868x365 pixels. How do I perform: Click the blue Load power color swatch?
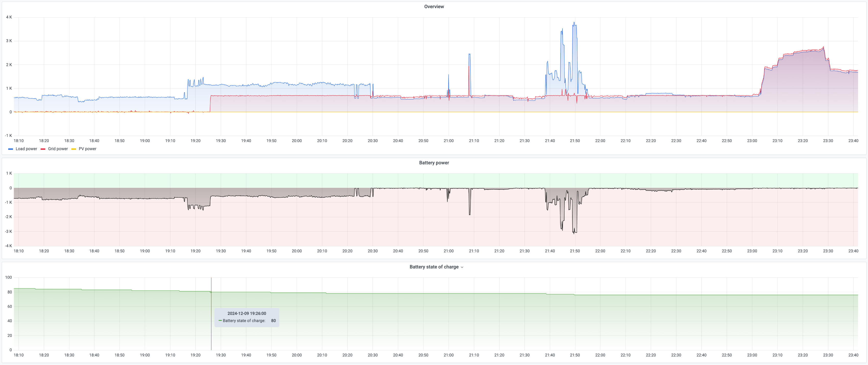click(x=10, y=149)
